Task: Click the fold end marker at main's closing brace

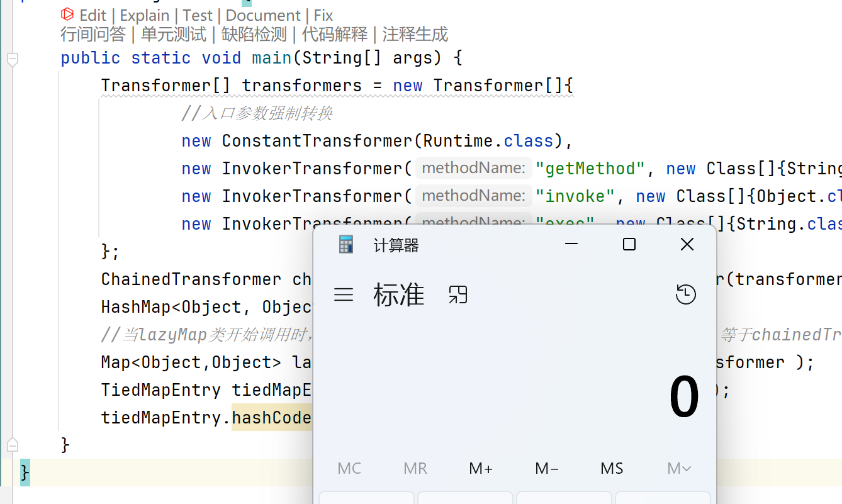Action: pyautogui.click(x=12, y=445)
